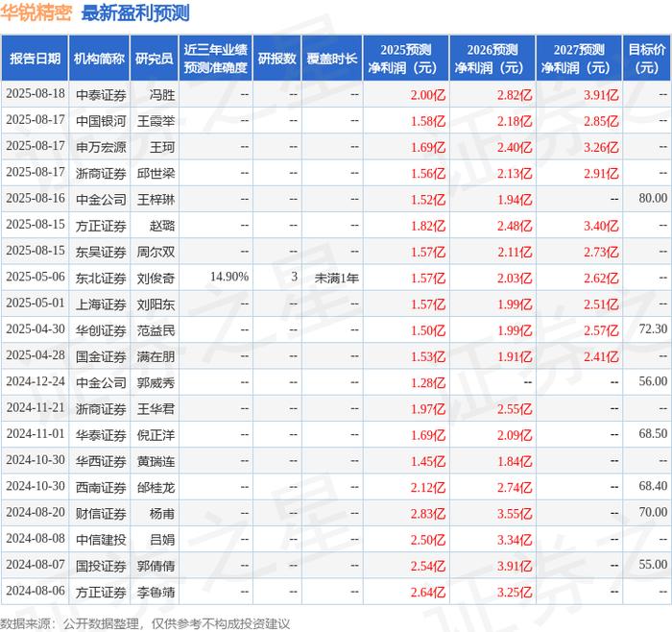Select the 中泰证券 institution cell

pos(101,95)
